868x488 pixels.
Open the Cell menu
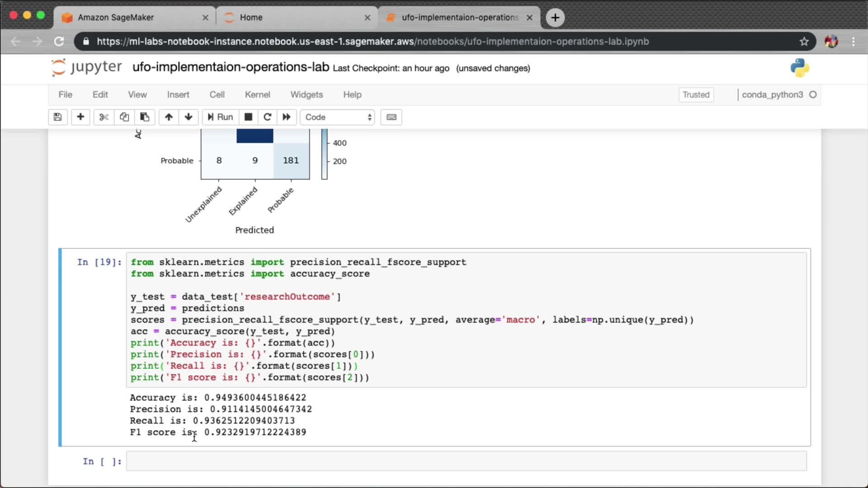[217, 94]
